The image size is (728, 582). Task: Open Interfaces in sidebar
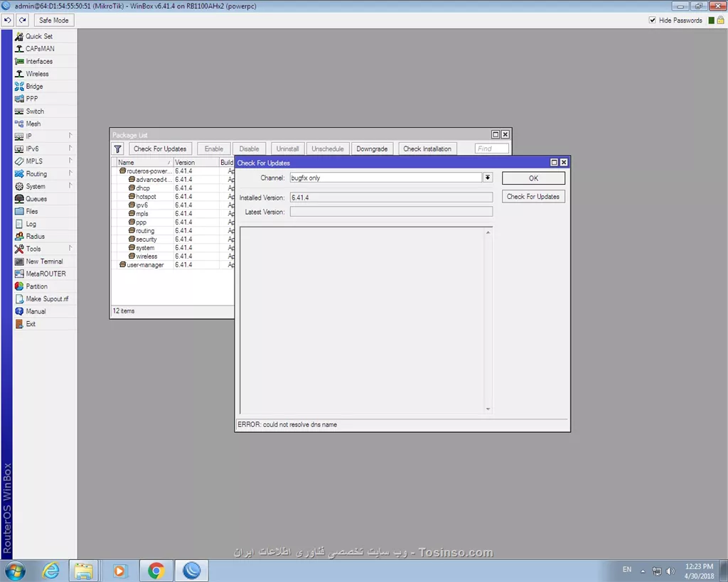click(x=45, y=61)
